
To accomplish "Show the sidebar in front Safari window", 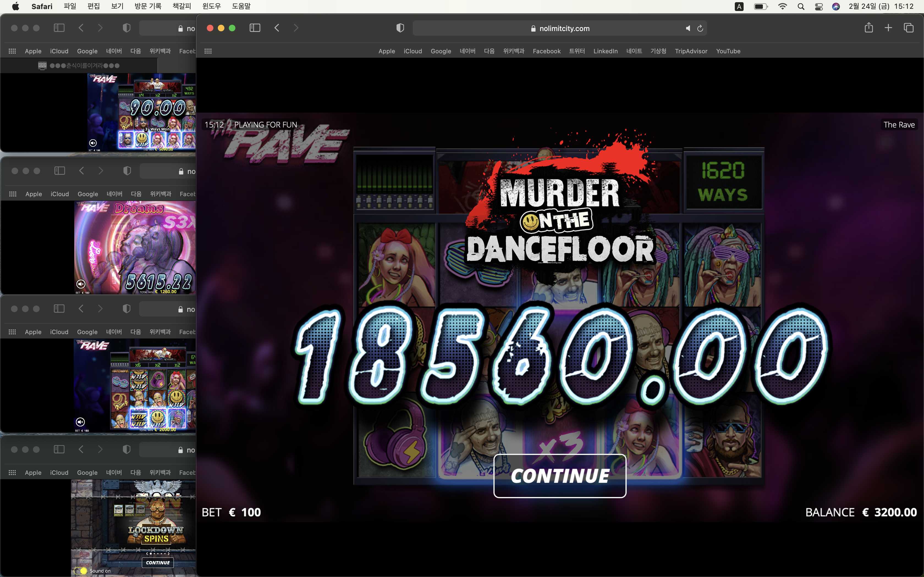I will pos(255,28).
